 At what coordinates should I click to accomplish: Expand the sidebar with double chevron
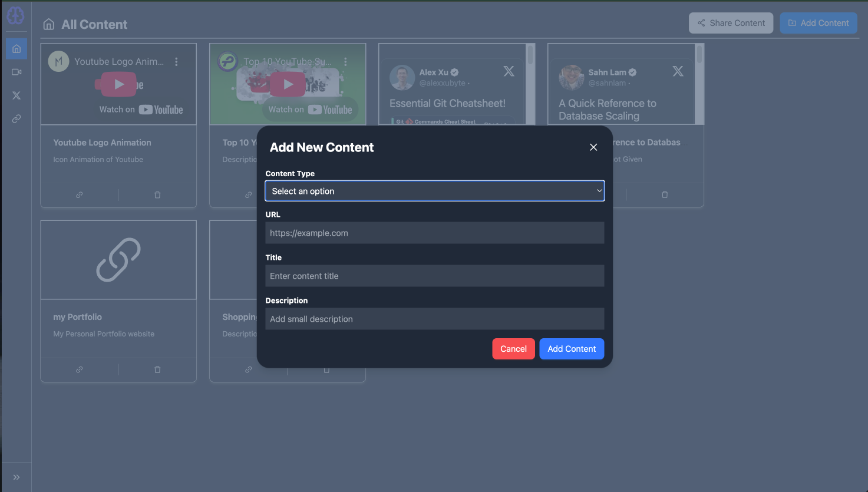[16, 477]
